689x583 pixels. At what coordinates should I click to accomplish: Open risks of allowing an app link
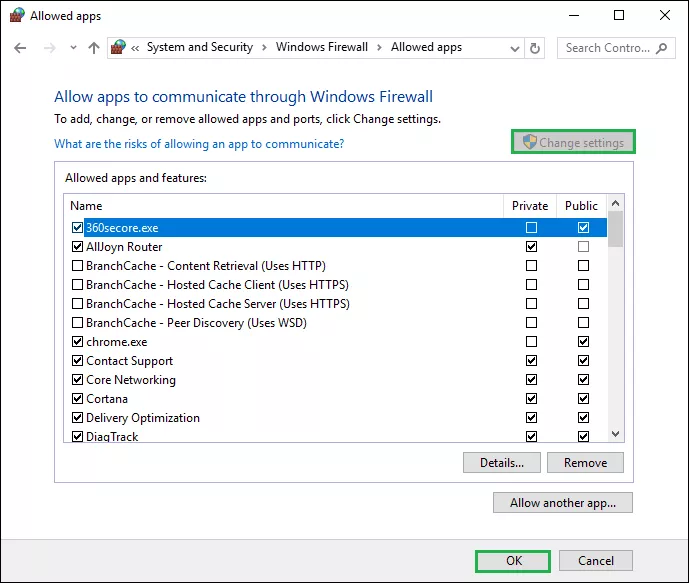199,144
